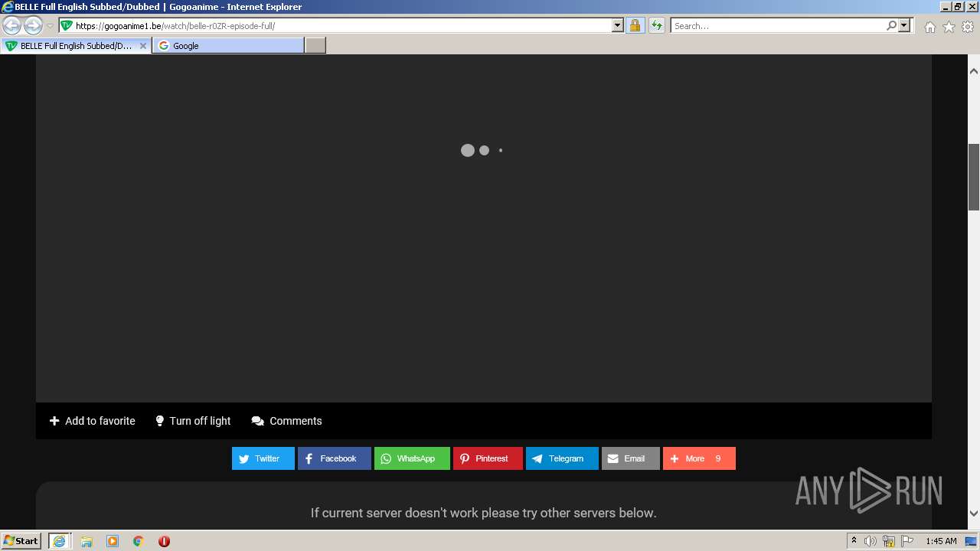The height and width of the screenshot is (551, 980).
Task: Click the Show desktop button
Action: pos(972,541)
